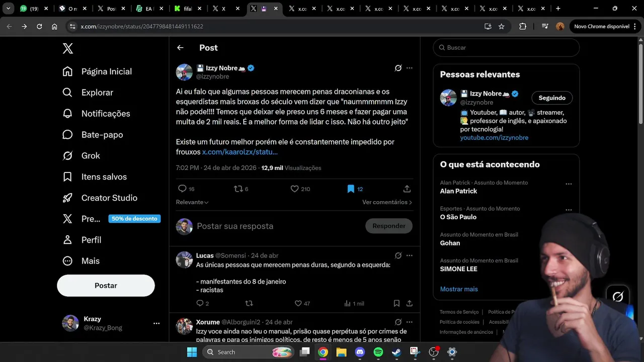Viewport: 644px width, 362px height.
Task: Click the Seguindo button for Izzy Nobre
Action: (x=552, y=98)
